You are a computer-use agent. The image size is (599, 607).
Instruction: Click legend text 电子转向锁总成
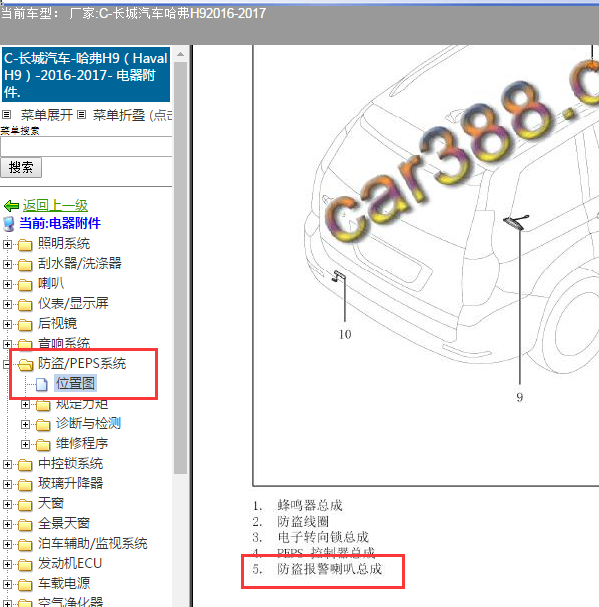click(323, 537)
